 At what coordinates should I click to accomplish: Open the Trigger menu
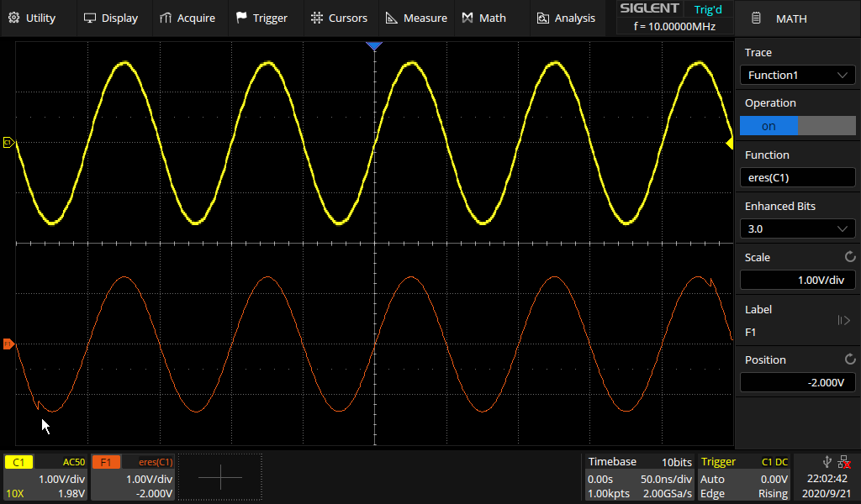pos(261,18)
